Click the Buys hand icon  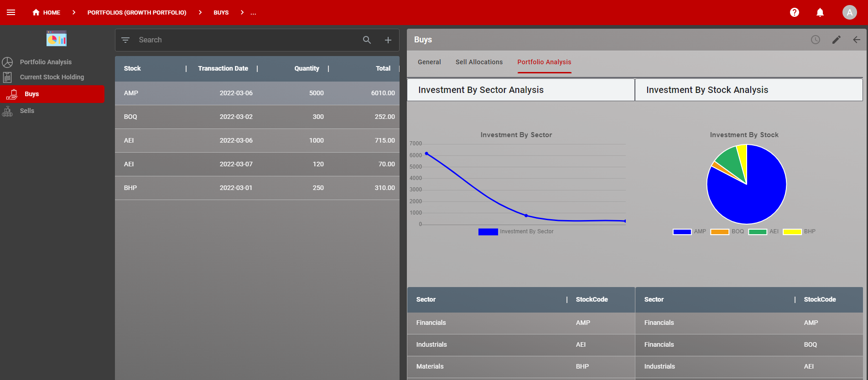12,94
